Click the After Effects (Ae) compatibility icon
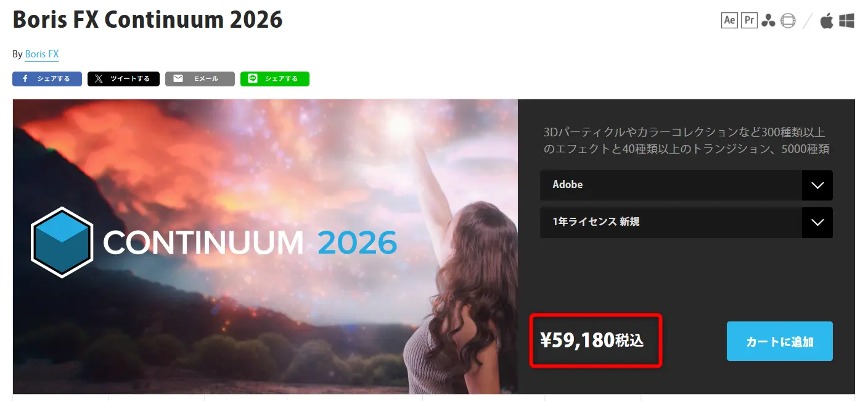 tap(729, 20)
